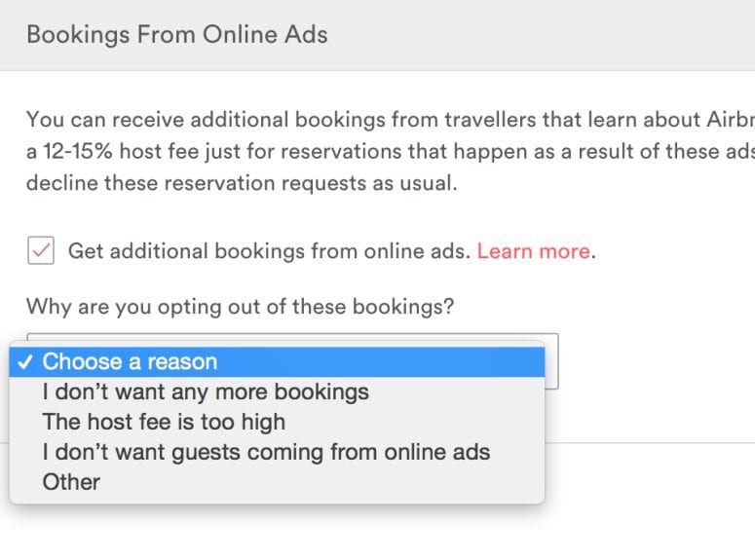The image size is (755, 560).
Task: Open the red "Learn more" link
Action: [533, 251]
